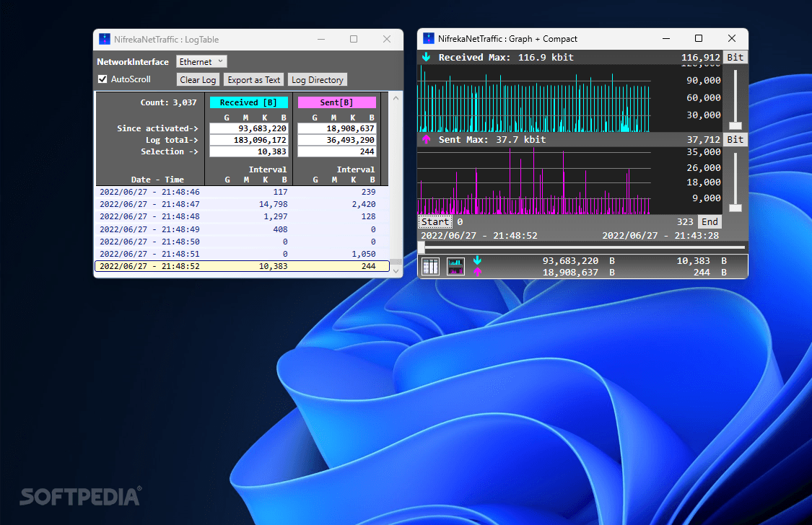Screen dimensions: 812x525
Task: Click the Date - Time column header
Action: (x=157, y=180)
